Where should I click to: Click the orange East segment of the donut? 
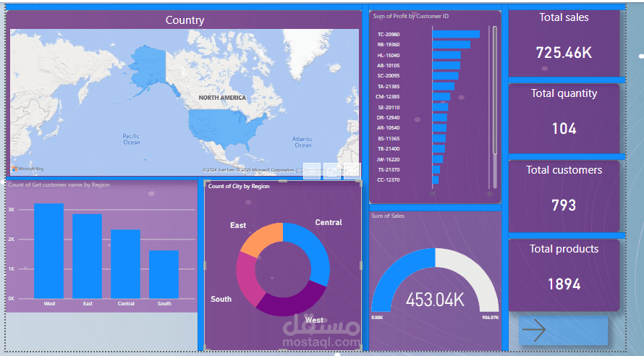coord(262,238)
